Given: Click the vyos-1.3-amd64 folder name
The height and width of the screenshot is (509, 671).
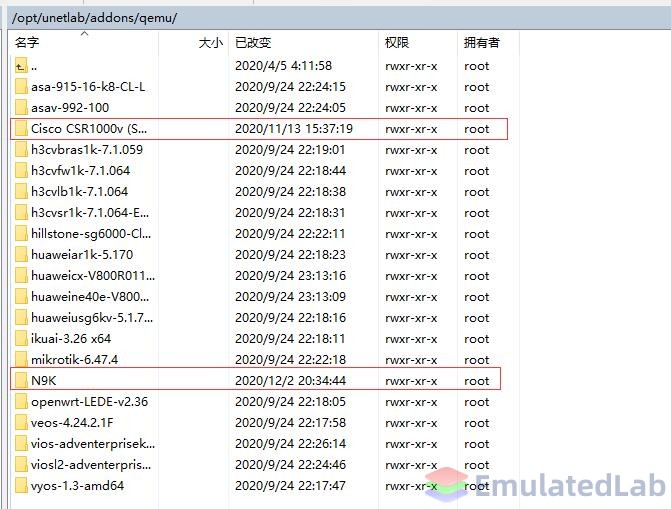Looking at the screenshot, I should pyautogui.click(x=77, y=485).
